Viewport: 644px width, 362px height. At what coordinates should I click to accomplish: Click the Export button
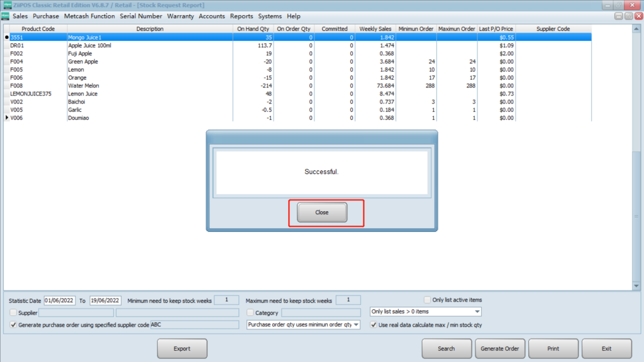point(182,348)
